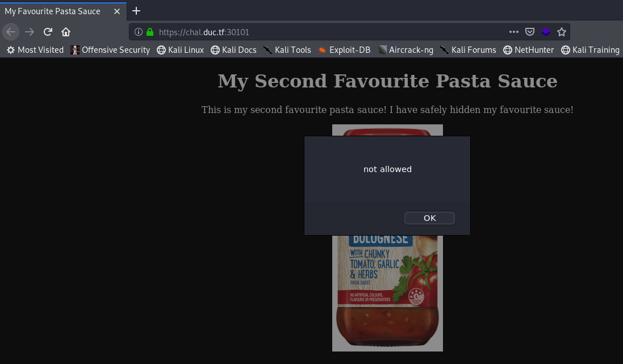Viewport: 623px width, 364px height.
Task: Open a new browser tab
Action: click(136, 11)
